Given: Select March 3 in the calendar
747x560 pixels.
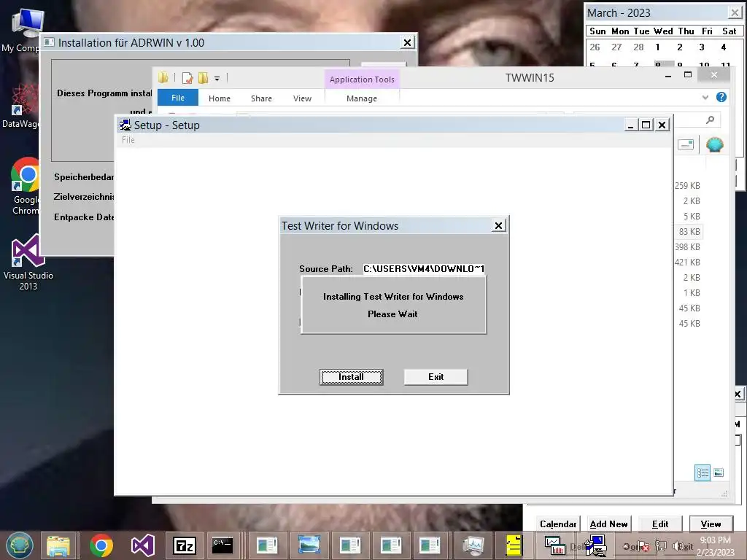Looking at the screenshot, I should [701, 47].
